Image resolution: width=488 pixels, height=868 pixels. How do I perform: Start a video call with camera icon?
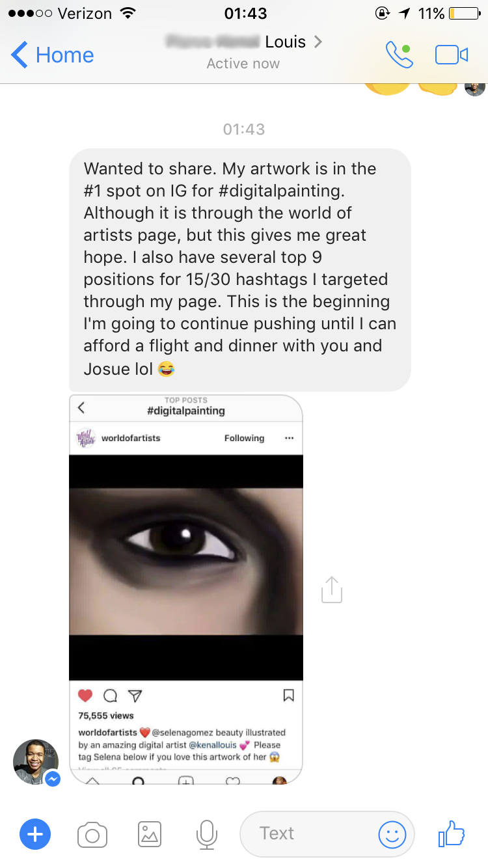[x=452, y=55]
